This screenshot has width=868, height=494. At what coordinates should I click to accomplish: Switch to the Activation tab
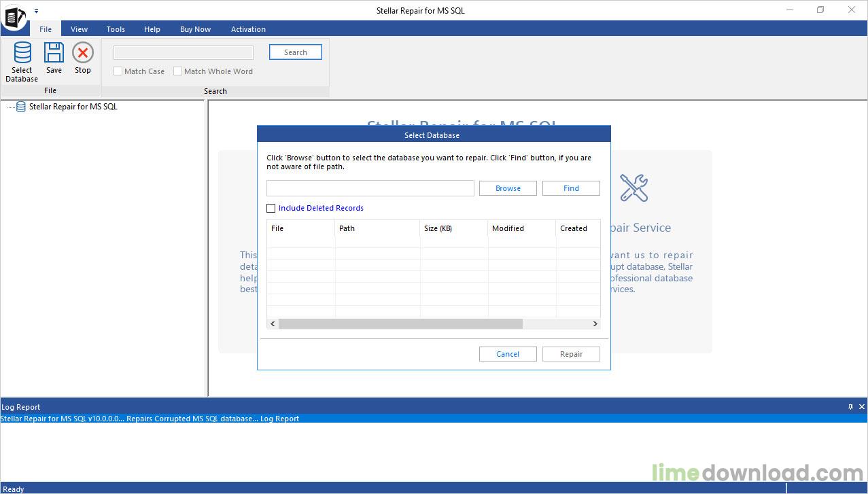coord(248,29)
